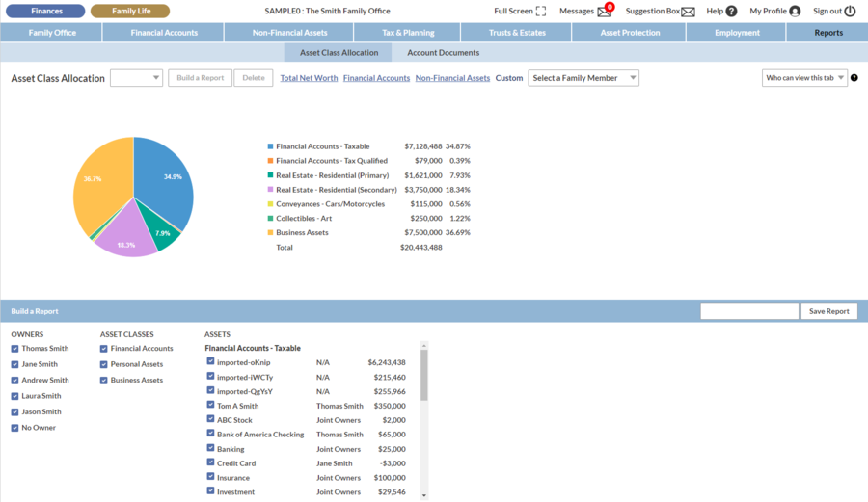Click help icon beside tab visibility dropdown
Screen dimensions: 868x502
coord(854,78)
